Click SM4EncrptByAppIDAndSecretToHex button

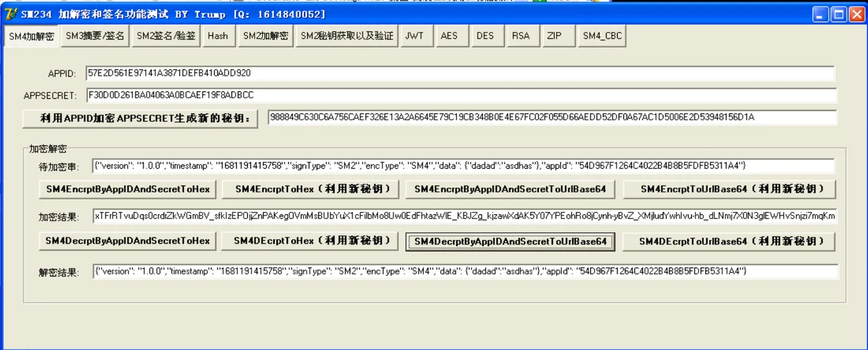pos(128,190)
